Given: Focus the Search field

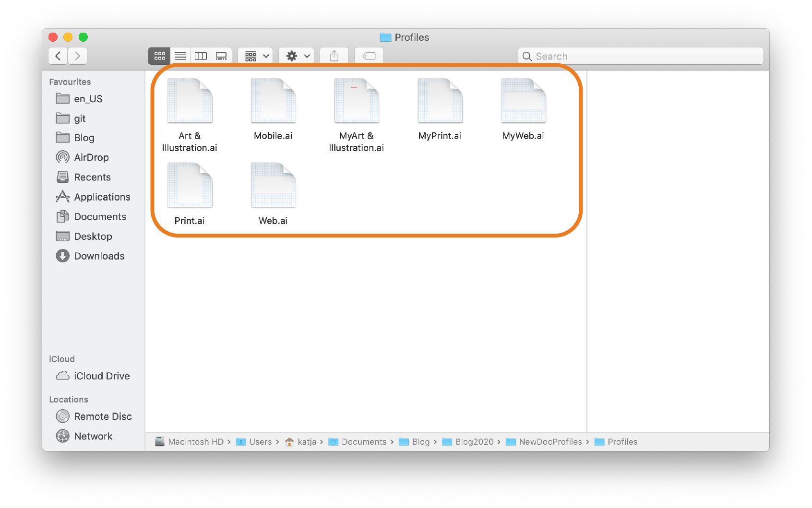Looking at the screenshot, I should pyautogui.click(x=641, y=56).
